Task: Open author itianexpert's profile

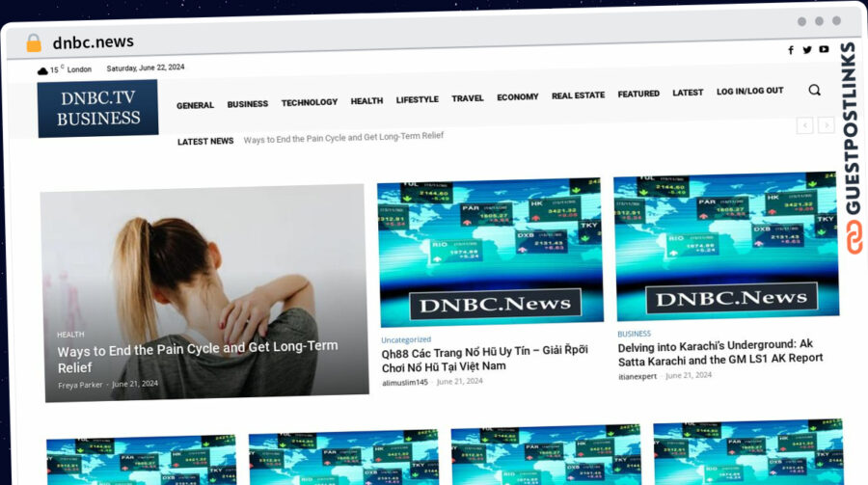Action: click(x=637, y=376)
